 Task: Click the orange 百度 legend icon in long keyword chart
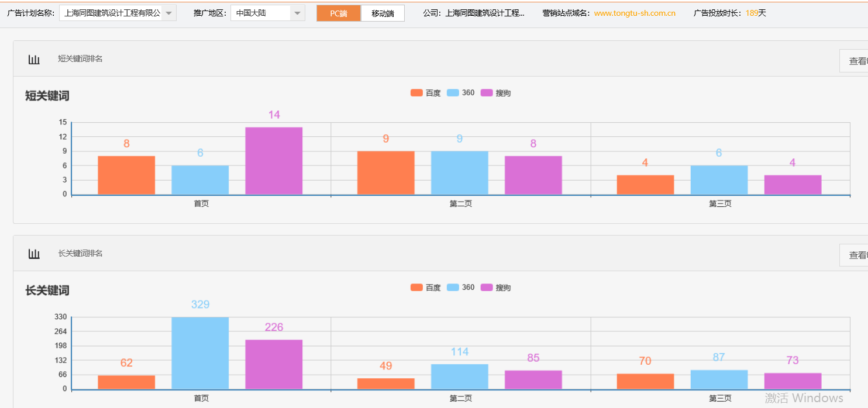[x=415, y=287]
